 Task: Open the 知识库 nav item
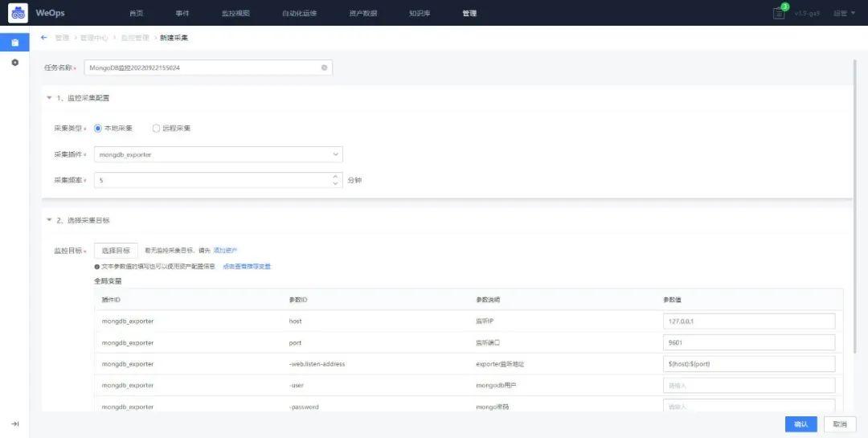pos(420,14)
